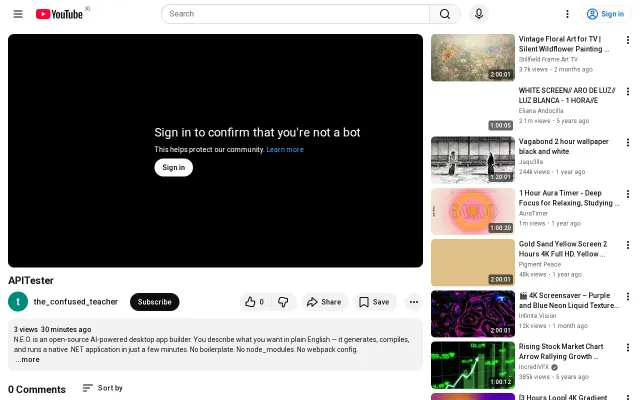Open more actions ellipsis below video

413,302
